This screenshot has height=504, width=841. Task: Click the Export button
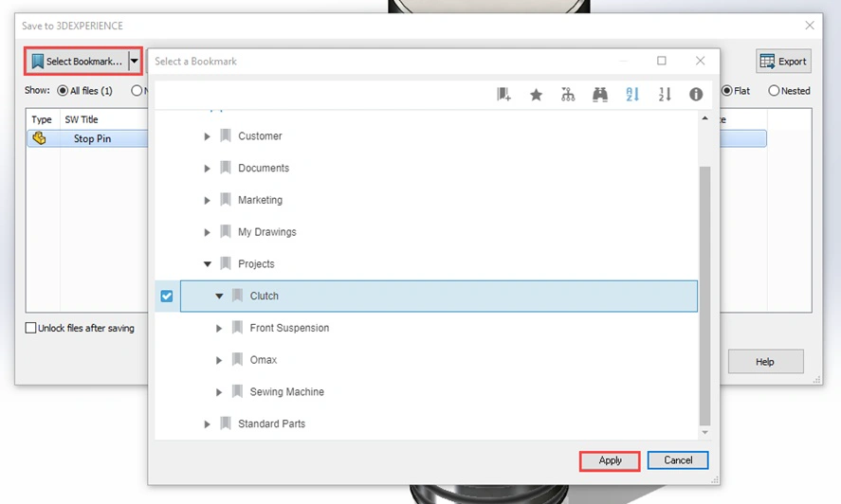pyautogui.click(x=783, y=62)
